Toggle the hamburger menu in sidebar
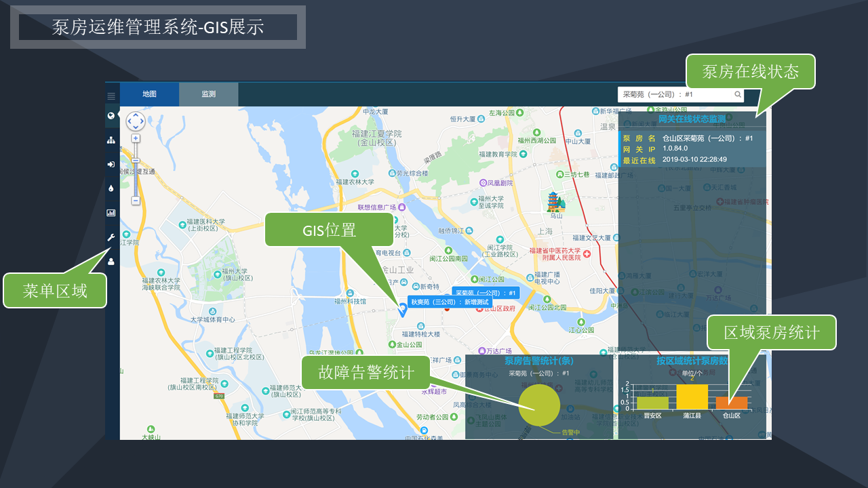This screenshot has width=868, height=488. tap(111, 96)
